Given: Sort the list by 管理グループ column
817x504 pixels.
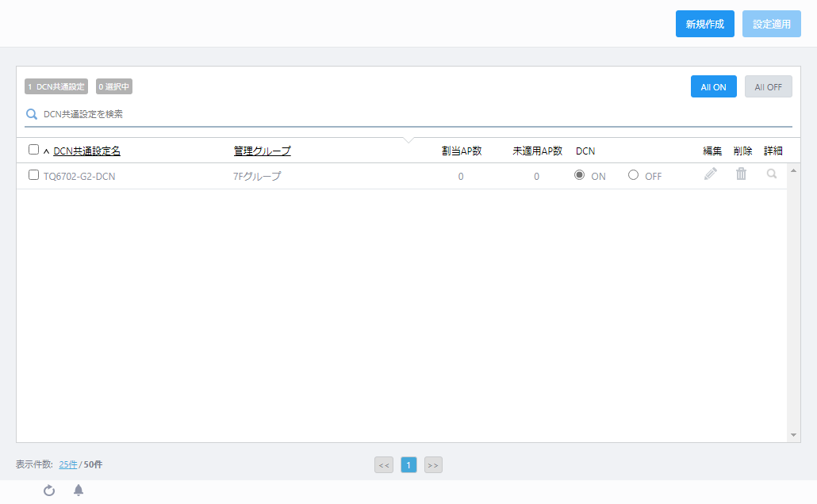Looking at the screenshot, I should (260, 151).
